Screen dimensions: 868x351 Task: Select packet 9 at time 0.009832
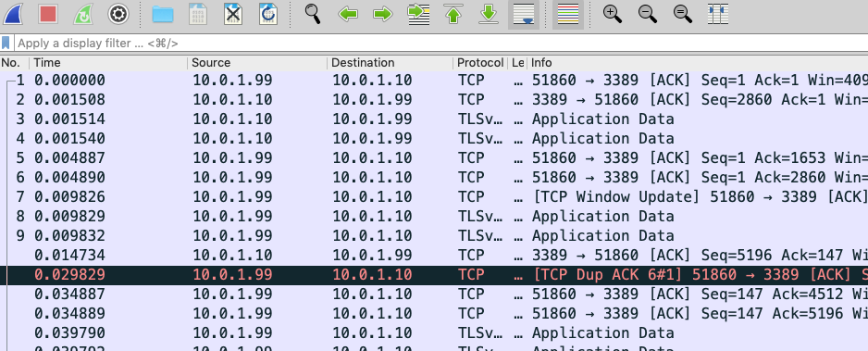point(434,236)
